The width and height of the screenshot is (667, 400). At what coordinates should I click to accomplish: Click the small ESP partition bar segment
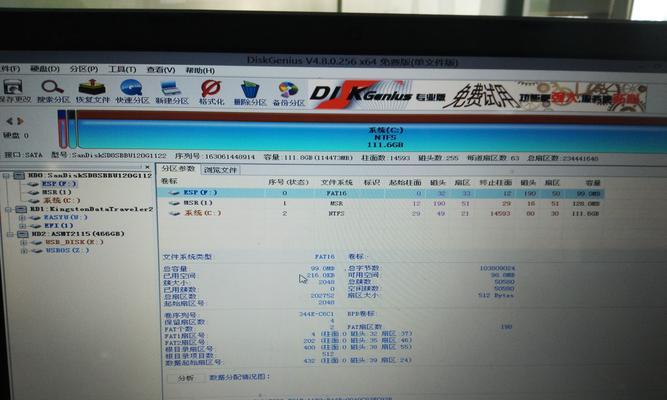point(62,129)
